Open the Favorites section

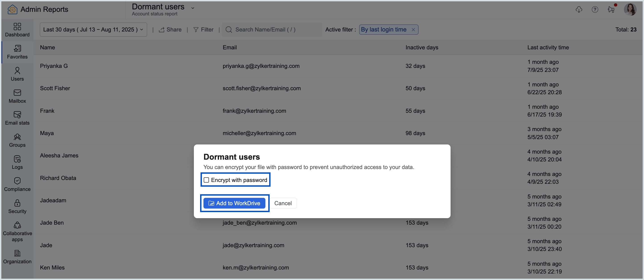[x=17, y=52]
